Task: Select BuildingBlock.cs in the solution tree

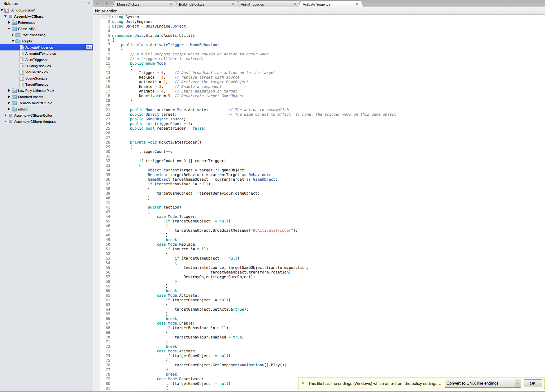Action: (38, 66)
